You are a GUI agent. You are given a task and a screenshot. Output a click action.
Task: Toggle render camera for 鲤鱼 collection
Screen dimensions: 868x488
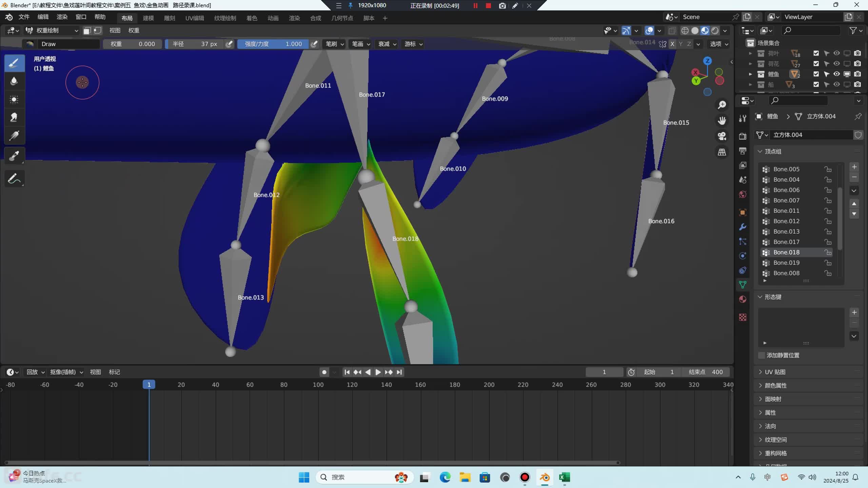857,74
